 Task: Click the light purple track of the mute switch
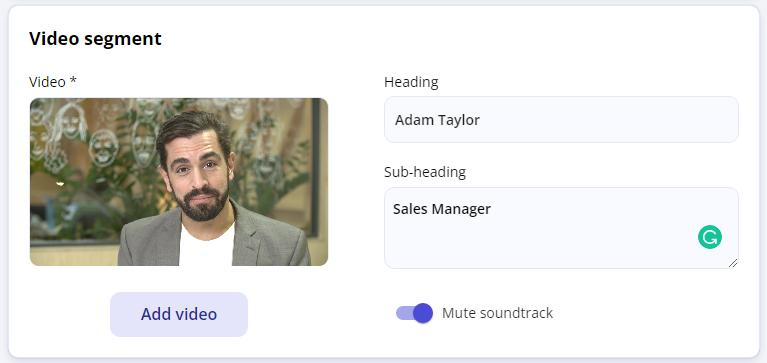click(x=405, y=313)
